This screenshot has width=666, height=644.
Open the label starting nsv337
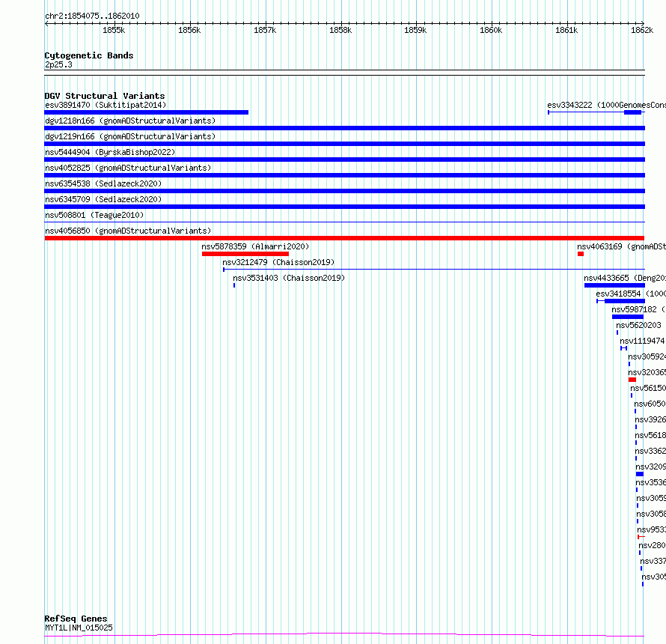pyautogui.click(x=653, y=561)
